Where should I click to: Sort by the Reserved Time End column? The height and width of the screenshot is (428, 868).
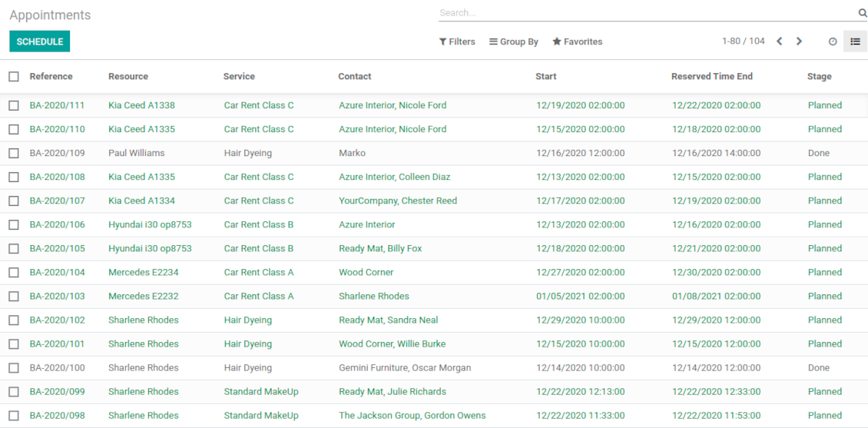(711, 77)
